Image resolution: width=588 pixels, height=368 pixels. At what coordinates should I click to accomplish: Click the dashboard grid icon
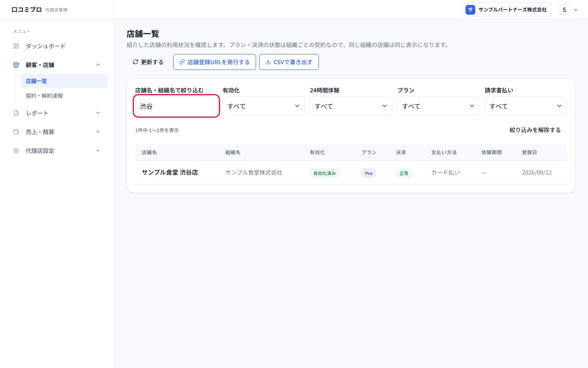(16, 46)
